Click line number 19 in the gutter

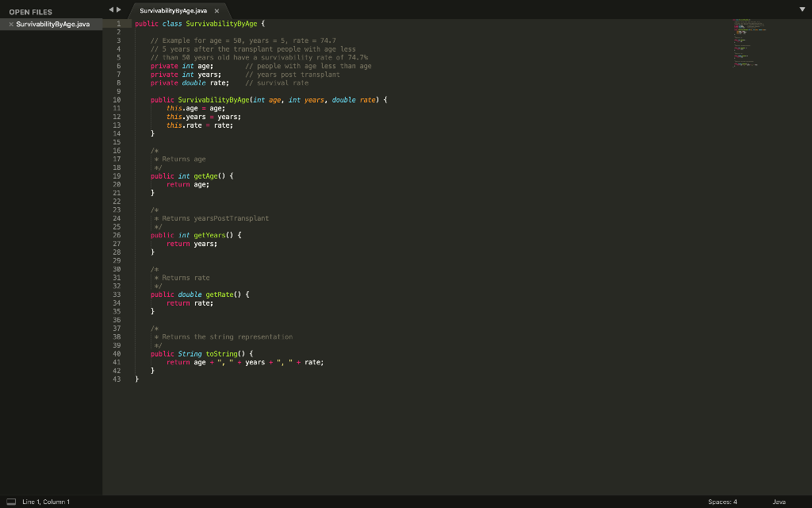tap(117, 176)
